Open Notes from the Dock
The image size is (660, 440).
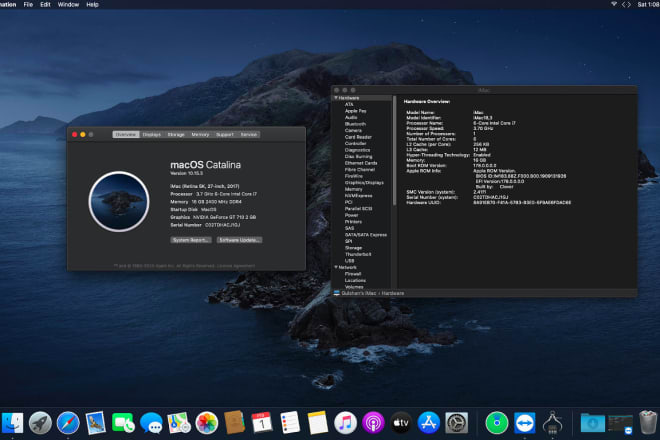pyautogui.click(x=318, y=422)
